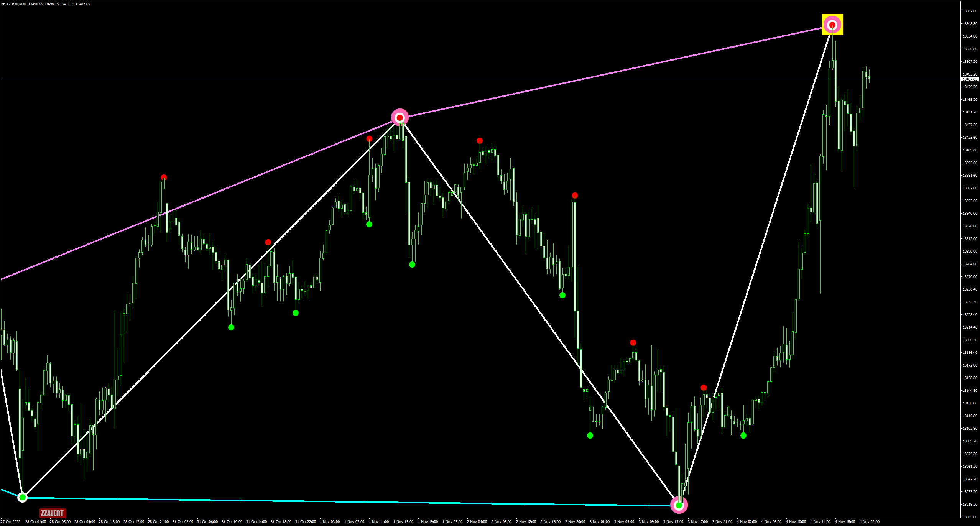Click the 4 Nov 22:00 time label
The height and width of the screenshot is (526, 980).
[869, 521]
